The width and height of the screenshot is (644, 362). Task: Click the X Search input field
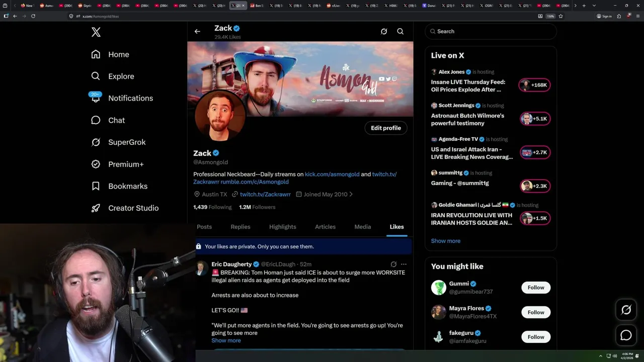click(491, 31)
